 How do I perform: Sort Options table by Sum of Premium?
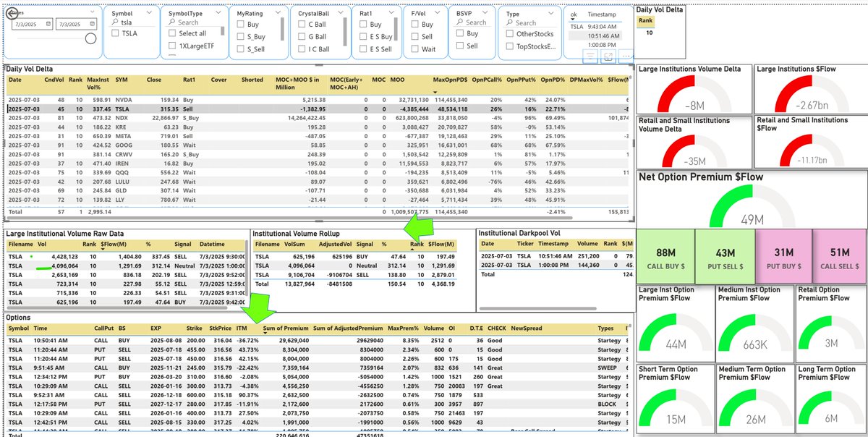coord(286,328)
